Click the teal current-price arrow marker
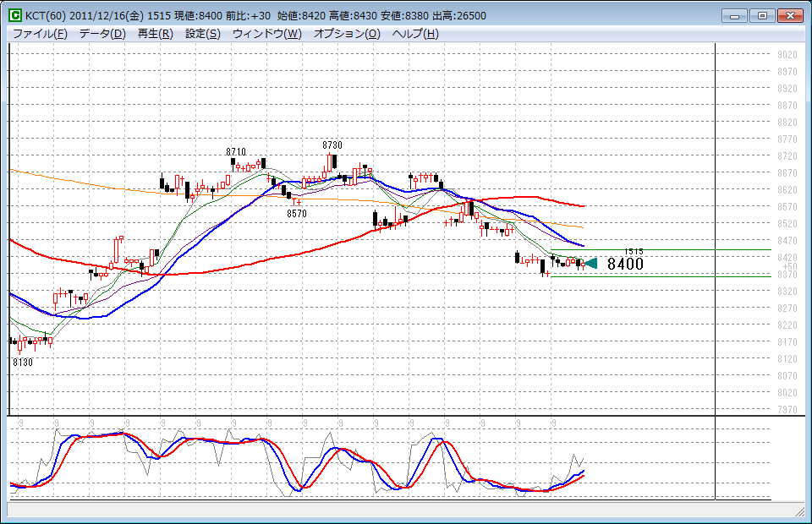The height and width of the screenshot is (524, 812). [590, 264]
